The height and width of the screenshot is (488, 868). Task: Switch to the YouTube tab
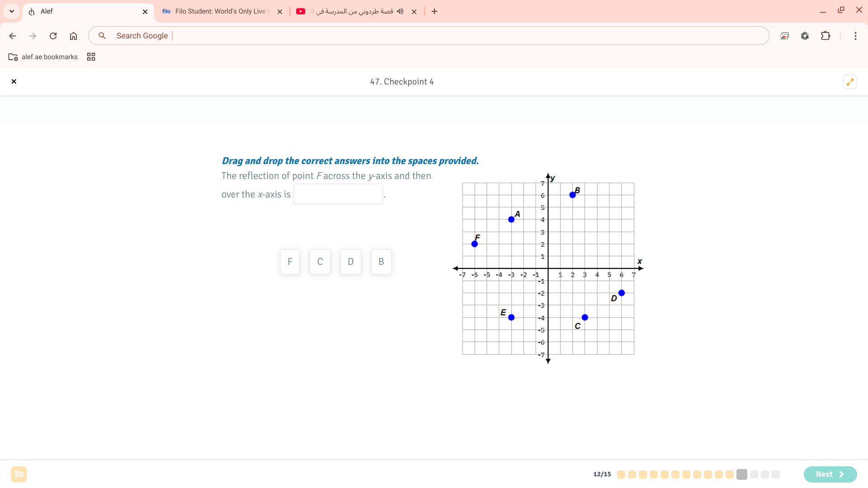[353, 11]
